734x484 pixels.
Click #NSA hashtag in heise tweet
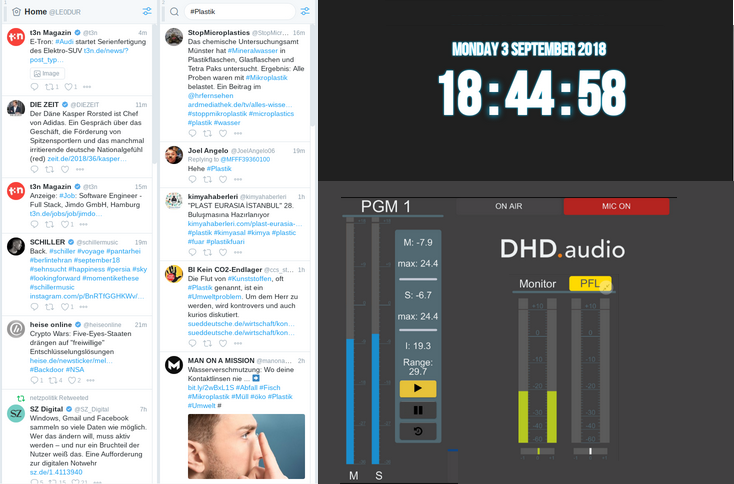tap(75, 369)
